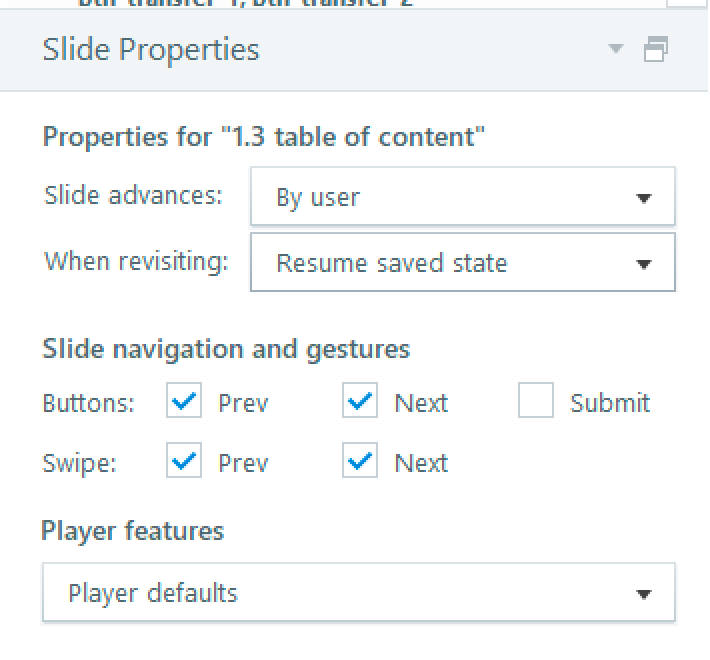710x660 pixels.
Task: Expand the Player features dropdown
Action: (x=358, y=593)
